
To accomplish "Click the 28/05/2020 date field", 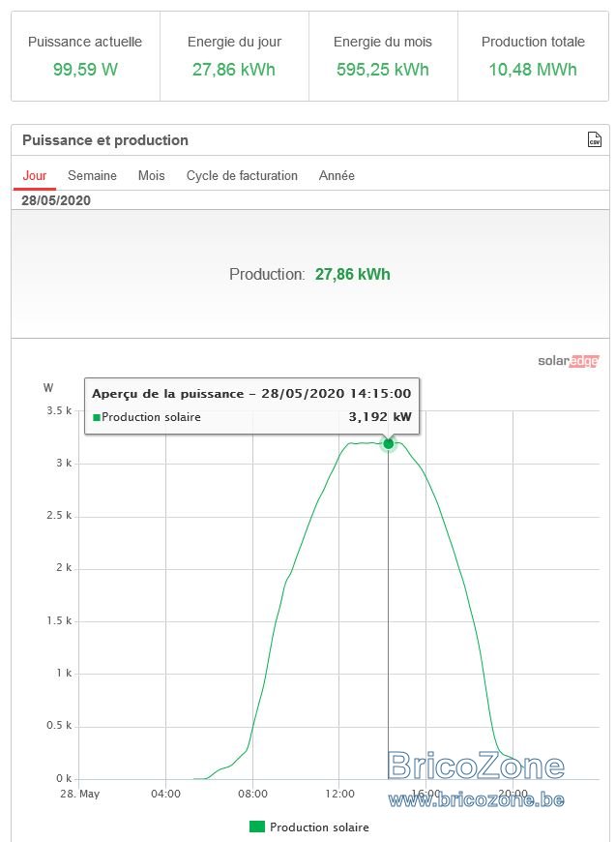I will tap(56, 200).
